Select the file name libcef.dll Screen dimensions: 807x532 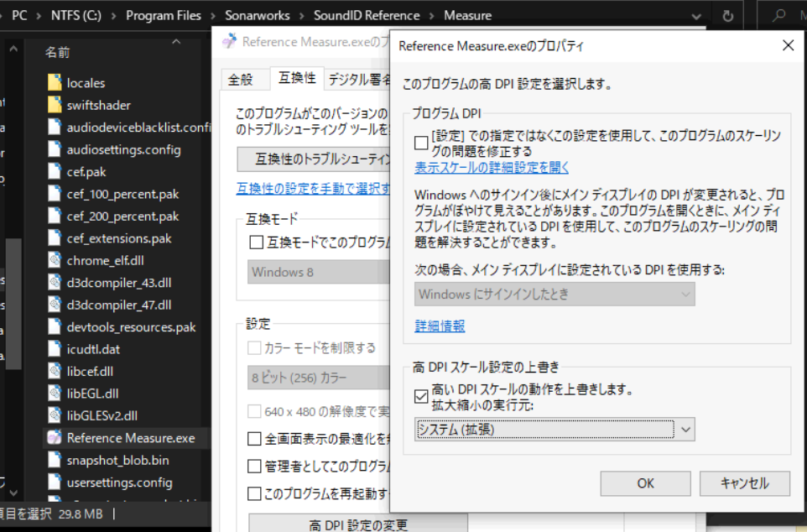[90, 372]
